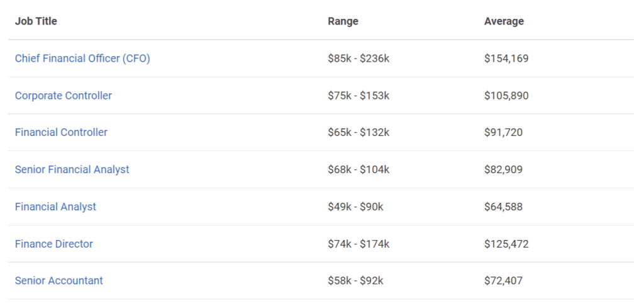The width and height of the screenshot is (644, 308).
Task: Click the Senior Accountant link
Action: pos(58,281)
